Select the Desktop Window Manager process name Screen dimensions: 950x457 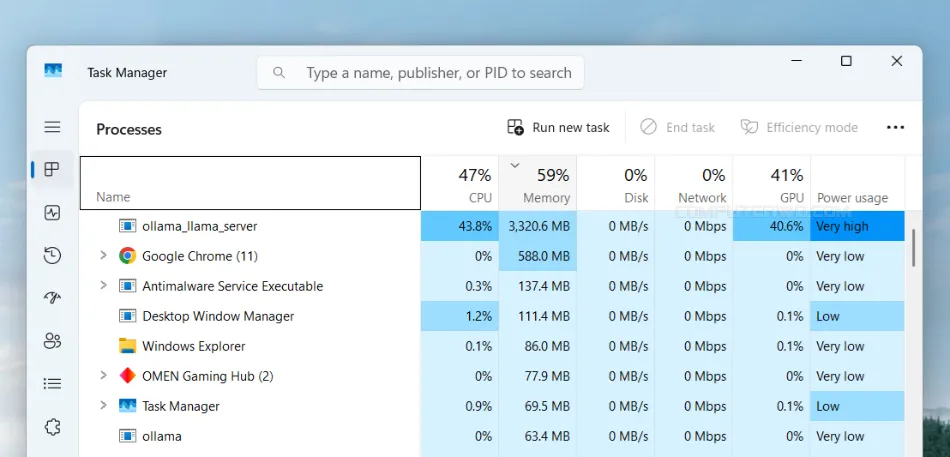coord(218,316)
